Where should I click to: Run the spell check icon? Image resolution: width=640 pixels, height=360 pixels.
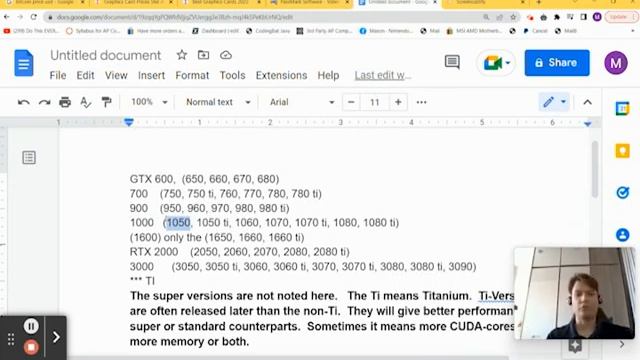[85, 102]
